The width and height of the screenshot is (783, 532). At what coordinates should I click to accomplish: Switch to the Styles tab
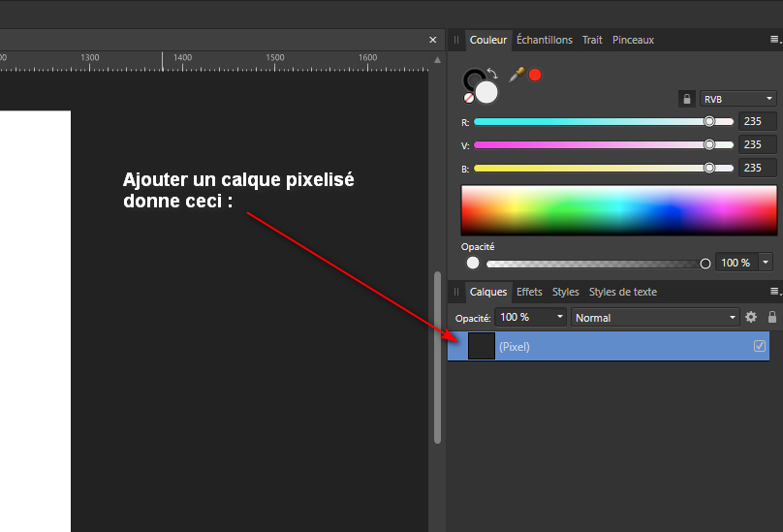[565, 292]
